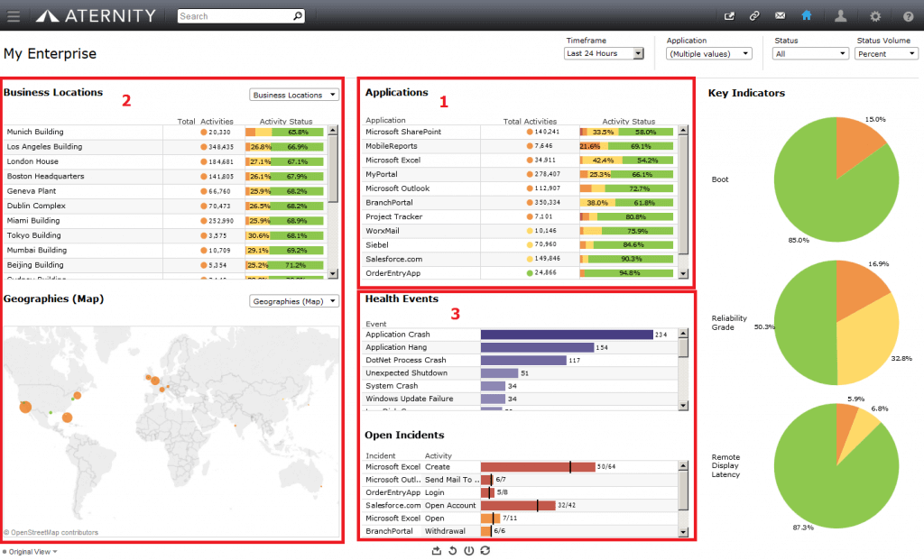The width and height of the screenshot is (924, 560).
Task: Select Geneva Plant row
Action: (x=165, y=191)
